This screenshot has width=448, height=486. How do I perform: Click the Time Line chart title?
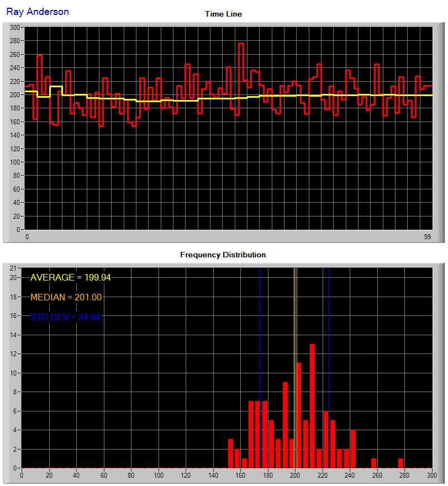[223, 14]
